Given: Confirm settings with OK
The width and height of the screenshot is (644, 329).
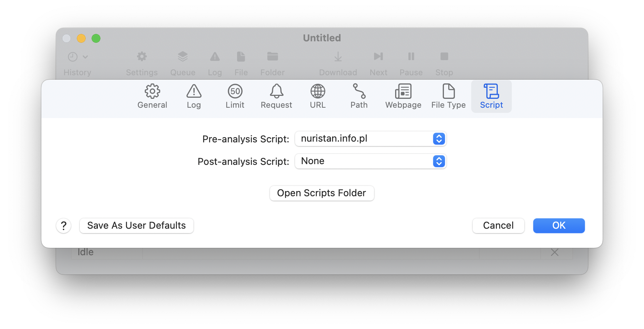Looking at the screenshot, I should [x=558, y=225].
